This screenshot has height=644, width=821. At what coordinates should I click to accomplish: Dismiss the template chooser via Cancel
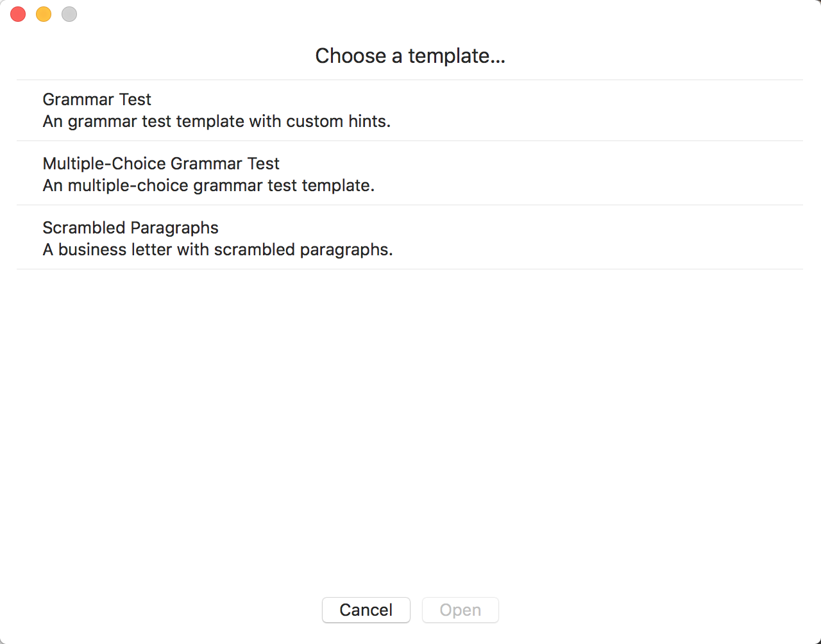pos(366,610)
